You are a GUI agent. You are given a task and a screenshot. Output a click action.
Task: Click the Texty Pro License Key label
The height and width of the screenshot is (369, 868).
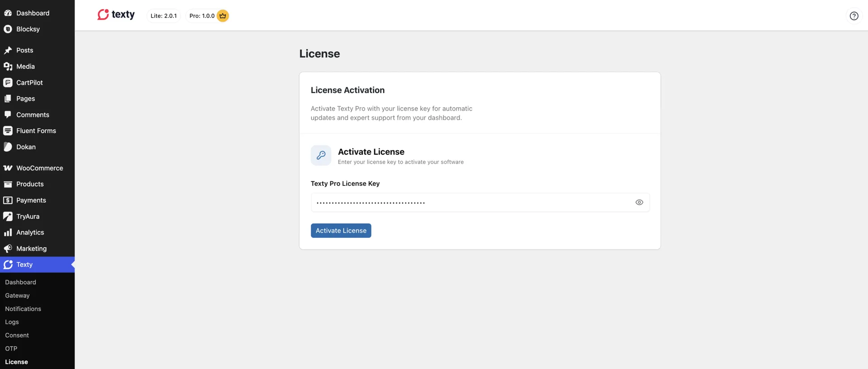coord(345,184)
